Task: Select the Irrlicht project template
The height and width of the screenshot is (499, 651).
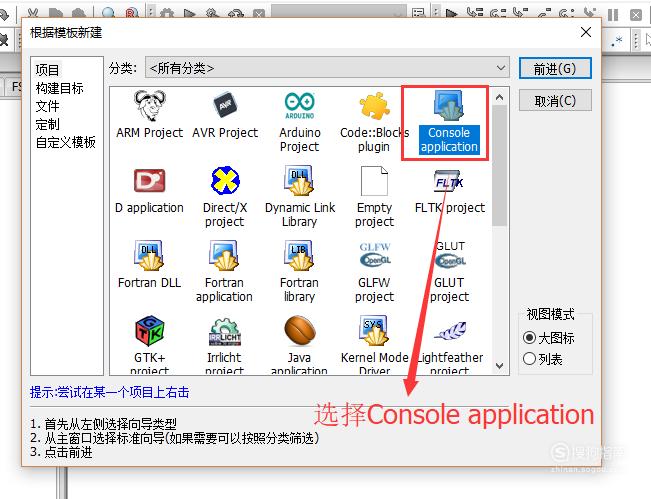Action: tap(225, 345)
